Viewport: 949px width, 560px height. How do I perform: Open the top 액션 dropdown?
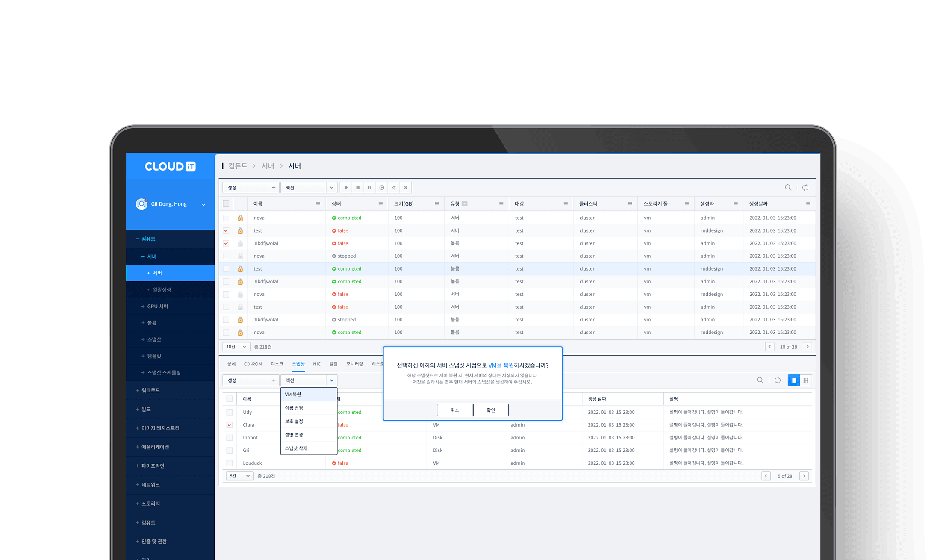309,187
